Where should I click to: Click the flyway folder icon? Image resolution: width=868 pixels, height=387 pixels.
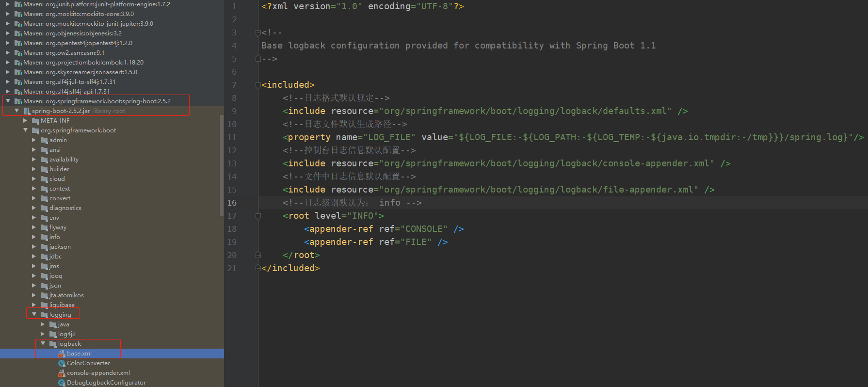[x=44, y=227]
